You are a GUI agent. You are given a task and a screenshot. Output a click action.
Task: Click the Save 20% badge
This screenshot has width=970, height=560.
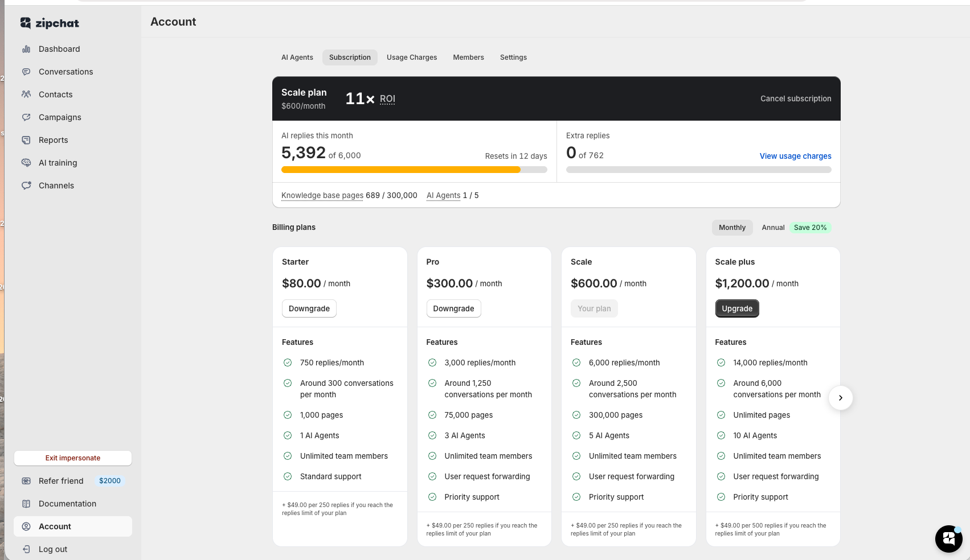click(810, 228)
